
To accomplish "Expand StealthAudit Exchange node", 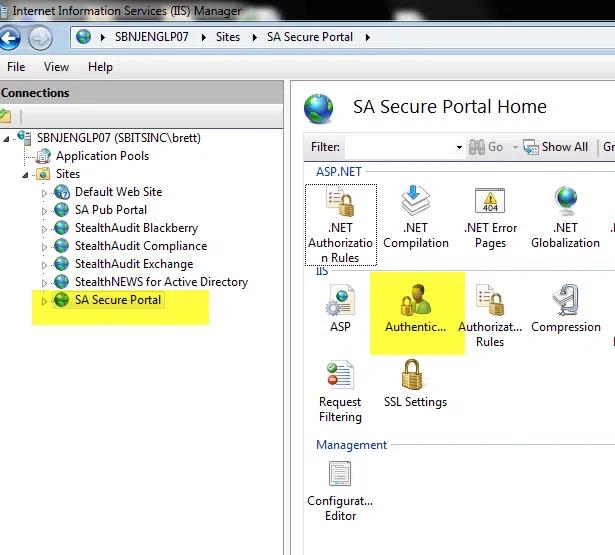I will 44,265.
